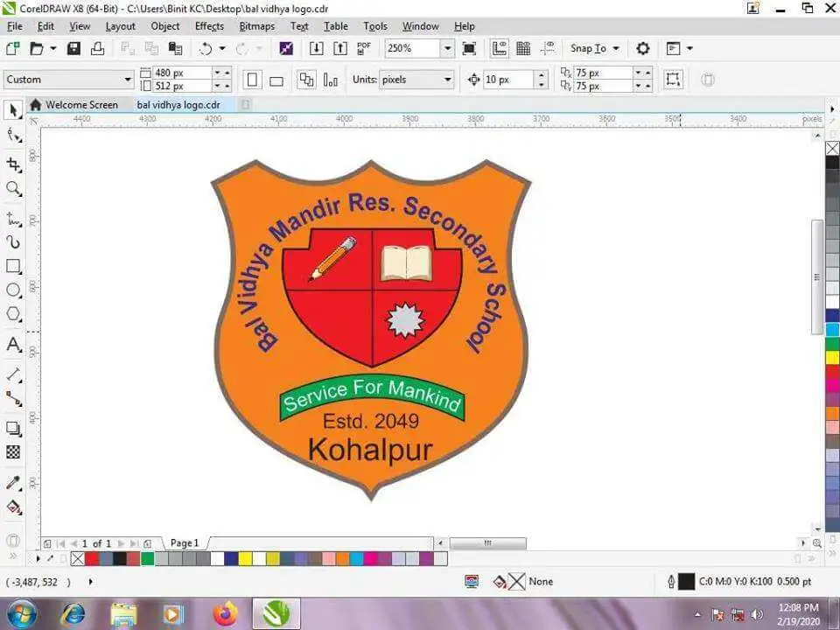Select the Freehand tool
840x630 pixels.
point(13,219)
